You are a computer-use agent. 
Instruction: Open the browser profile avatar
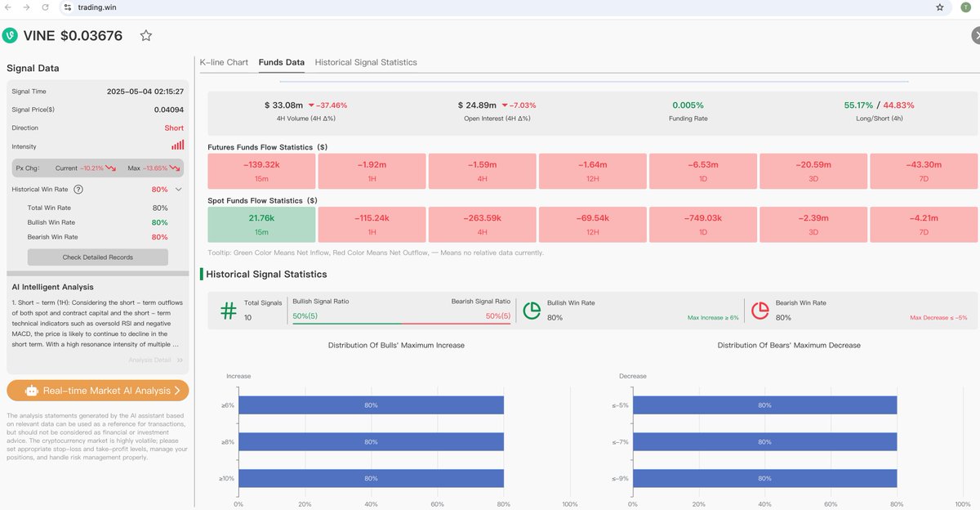(966, 7)
